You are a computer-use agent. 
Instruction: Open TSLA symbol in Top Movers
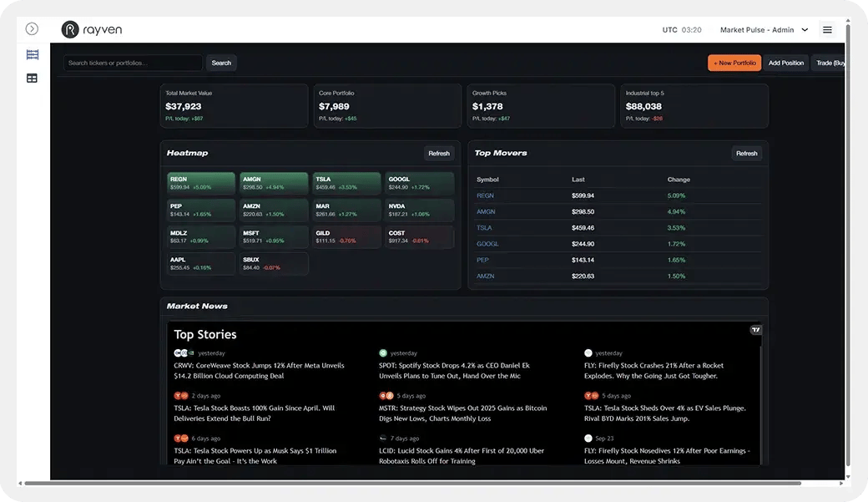point(484,228)
